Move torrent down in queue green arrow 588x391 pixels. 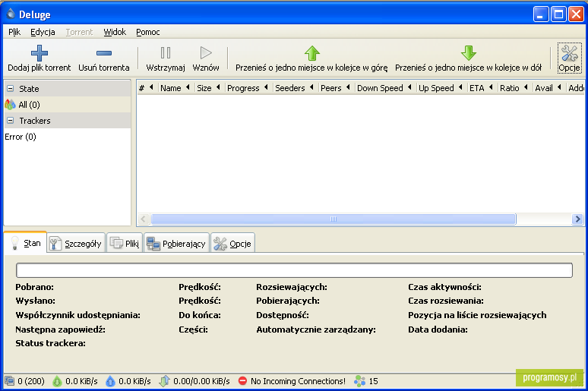click(x=469, y=53)
